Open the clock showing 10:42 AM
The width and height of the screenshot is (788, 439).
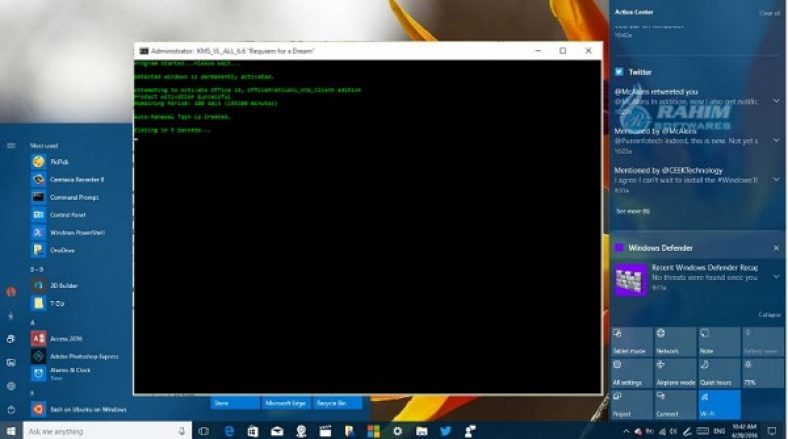click(x=744, y=431)
